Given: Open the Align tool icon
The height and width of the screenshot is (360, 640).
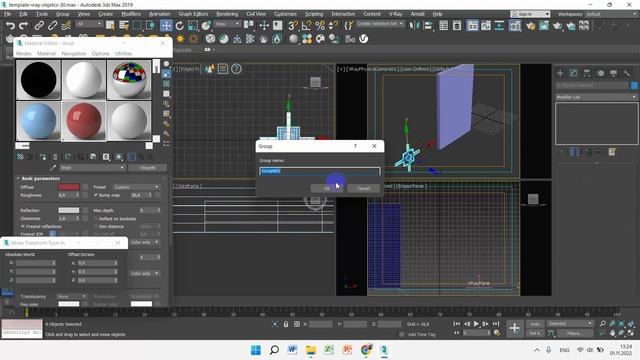Looking at the screenshot, I should [428, 26].
